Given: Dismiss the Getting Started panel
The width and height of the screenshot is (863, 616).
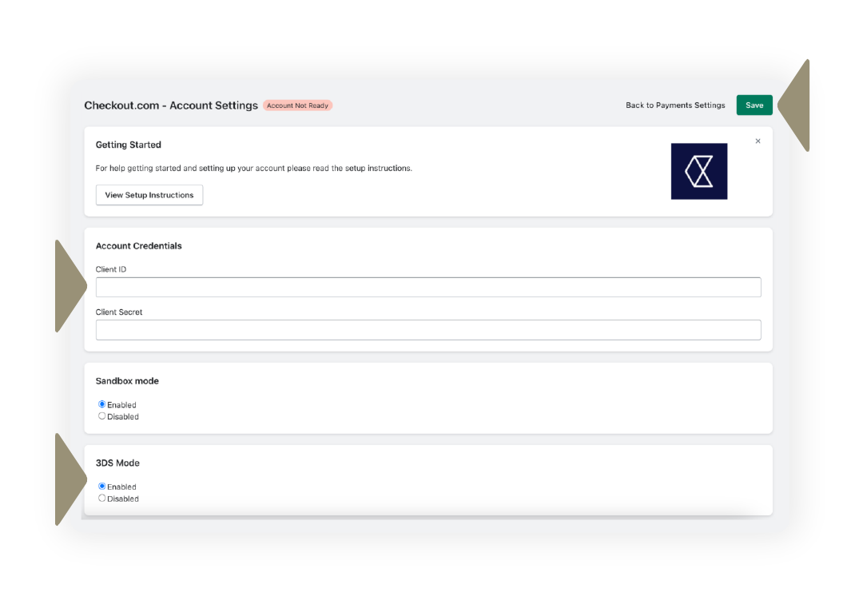Looking at the screenshot, I should (x=758, y=141).
